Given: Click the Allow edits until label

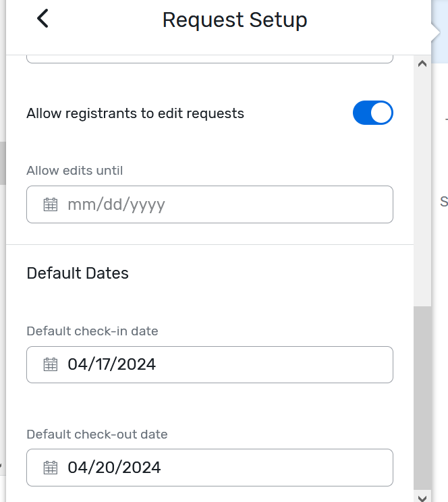Looking at the screenshot, I should [75, 170].
